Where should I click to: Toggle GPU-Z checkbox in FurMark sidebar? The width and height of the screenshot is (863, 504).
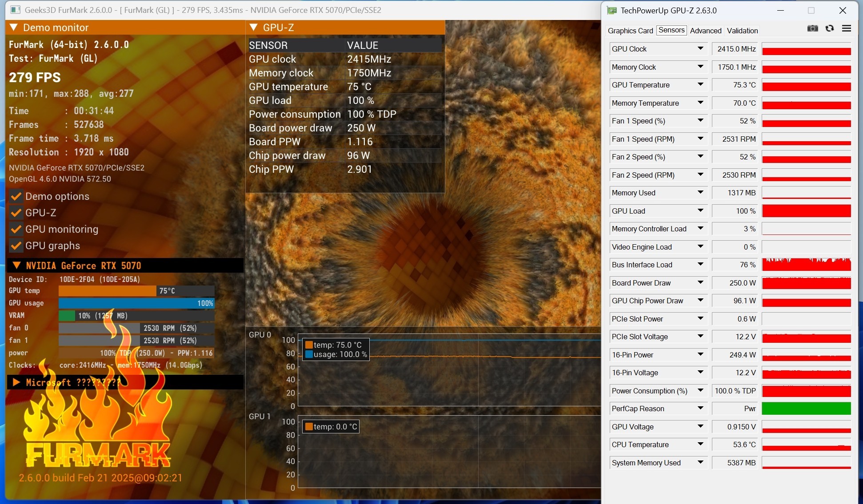pyautogui.click(x=16, y=212)
